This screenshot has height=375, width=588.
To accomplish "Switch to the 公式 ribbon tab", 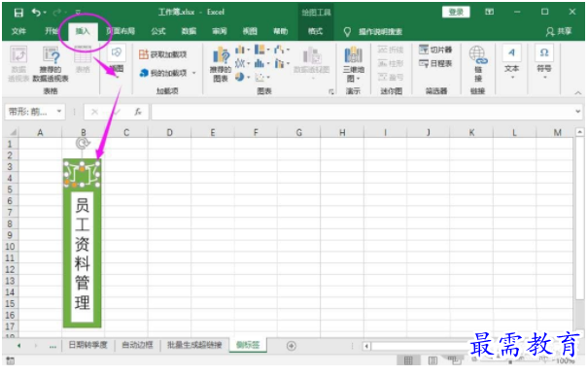I will [158, 31].
